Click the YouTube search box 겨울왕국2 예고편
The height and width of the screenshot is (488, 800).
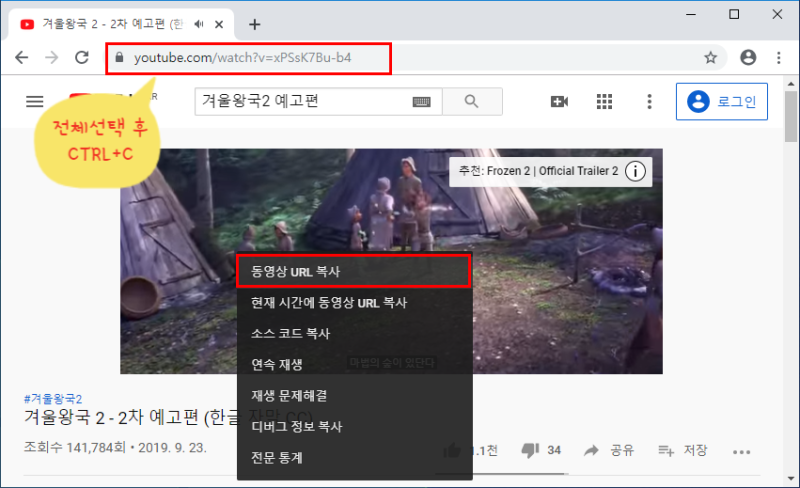(318, 102)
